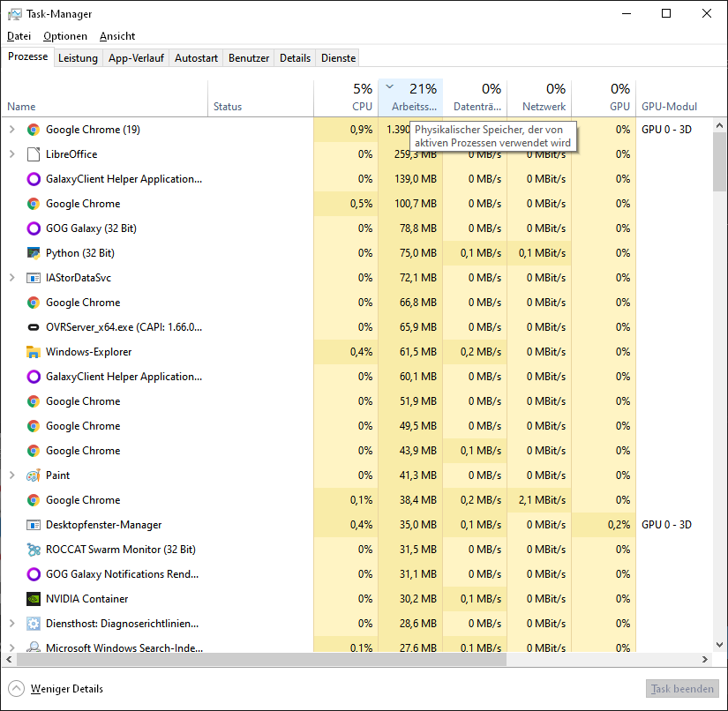The height and width of the screenshot is (711, 728).
Task: Click the horizontal scrollbar thumb
Action: (x=261, y=659)
